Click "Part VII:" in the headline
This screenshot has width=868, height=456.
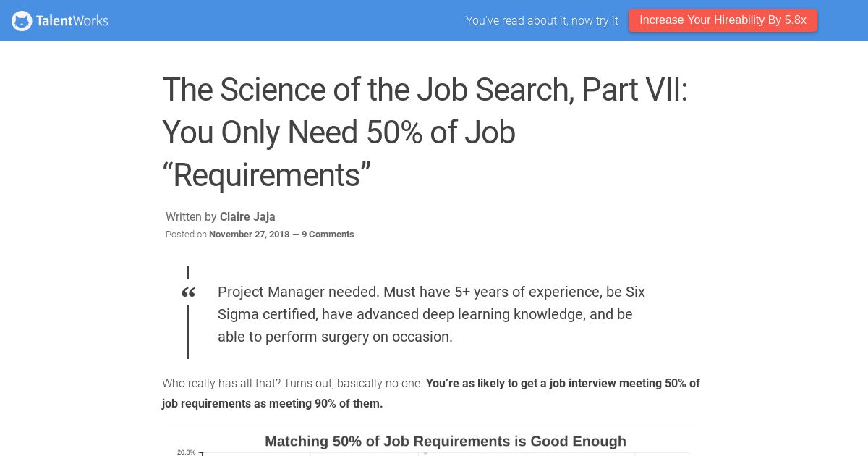click(635, 90)
